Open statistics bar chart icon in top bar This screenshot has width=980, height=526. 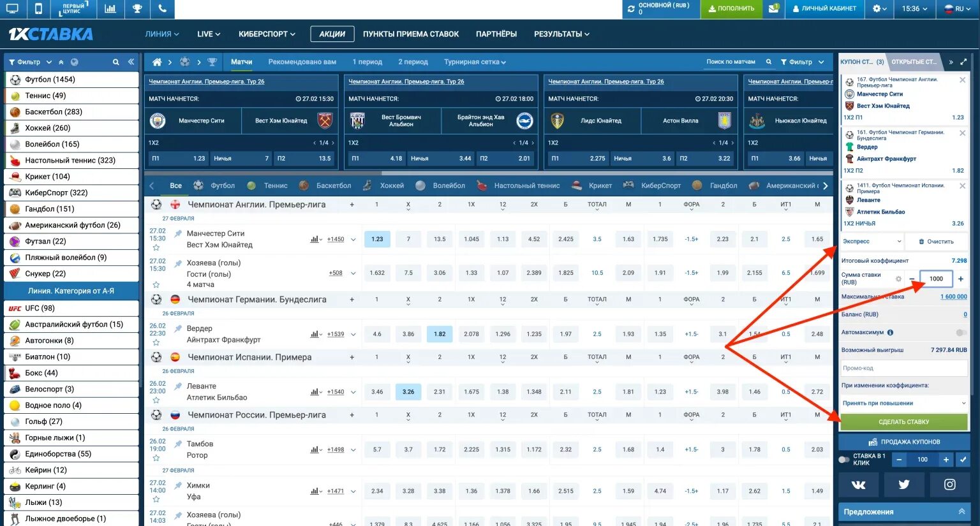(110, 9)
